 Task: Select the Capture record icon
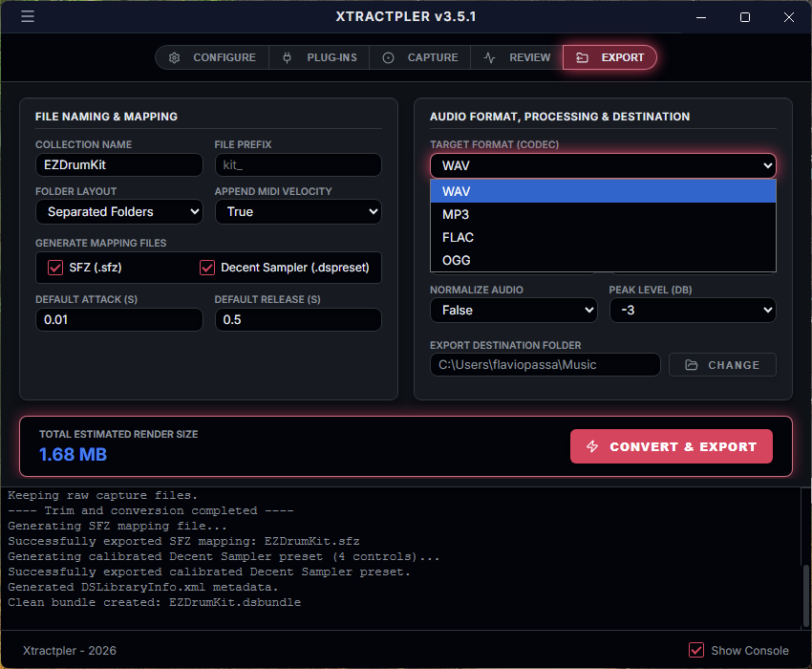[388, 57]
